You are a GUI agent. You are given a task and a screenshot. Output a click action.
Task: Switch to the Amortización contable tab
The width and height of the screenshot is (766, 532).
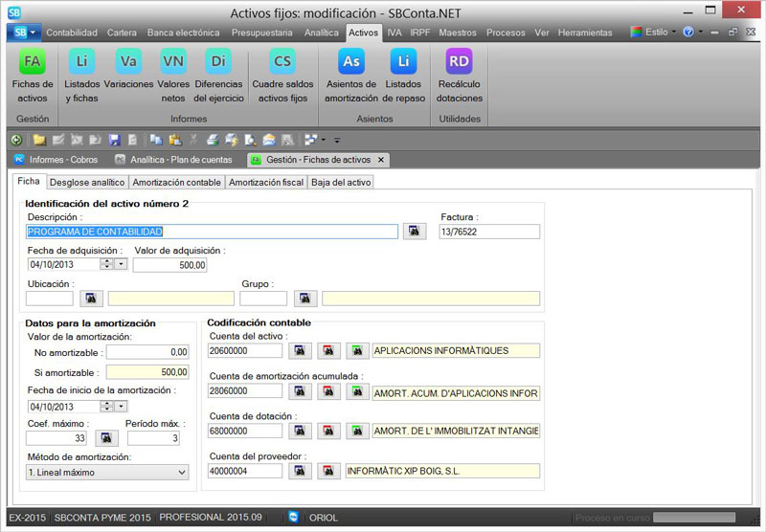(x=177, y=182)
